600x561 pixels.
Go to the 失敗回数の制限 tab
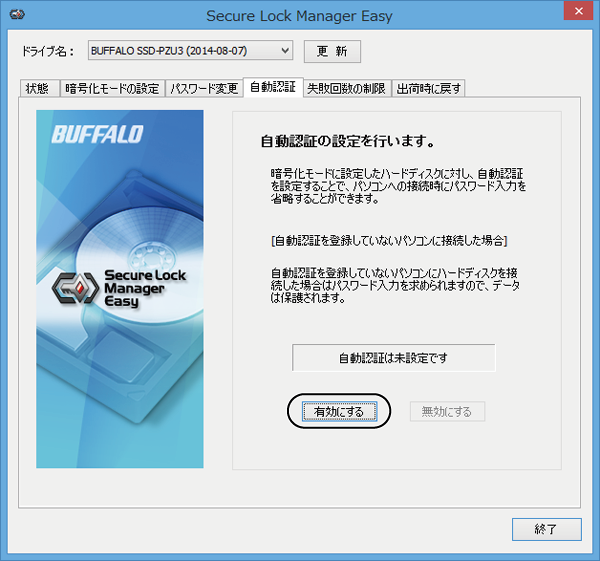(x=347, y=89)
